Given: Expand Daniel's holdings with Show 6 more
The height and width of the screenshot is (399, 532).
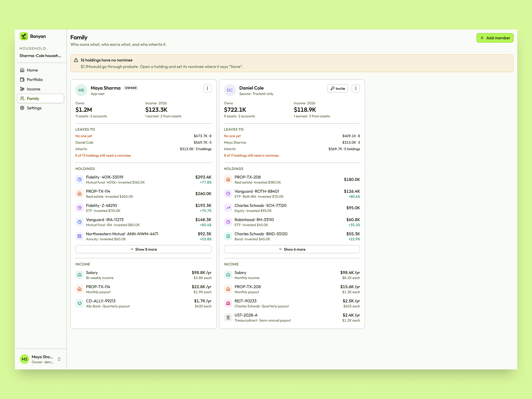Looking at the screenshot, I should tap(292, 249).
